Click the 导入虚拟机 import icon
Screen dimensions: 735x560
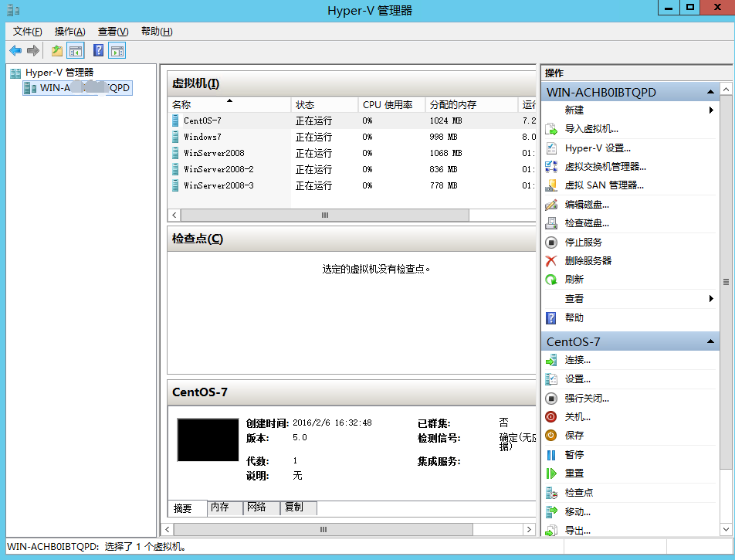tap(551, 129)
